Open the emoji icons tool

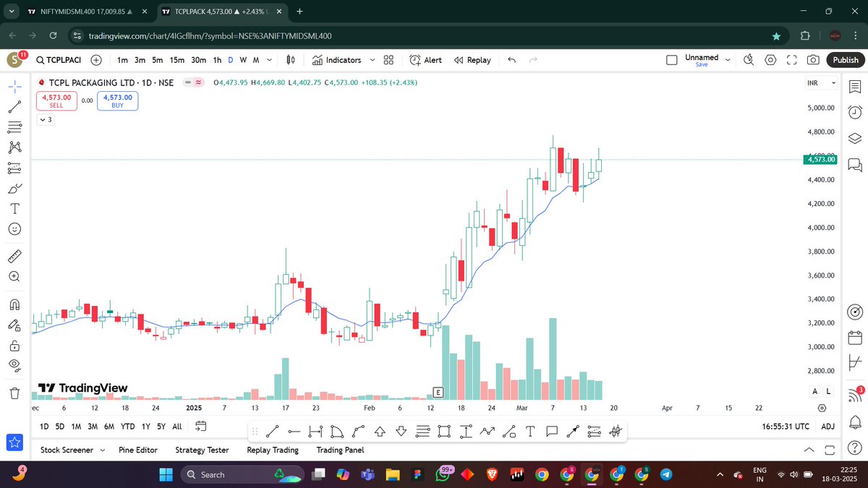tap(14, 228)
